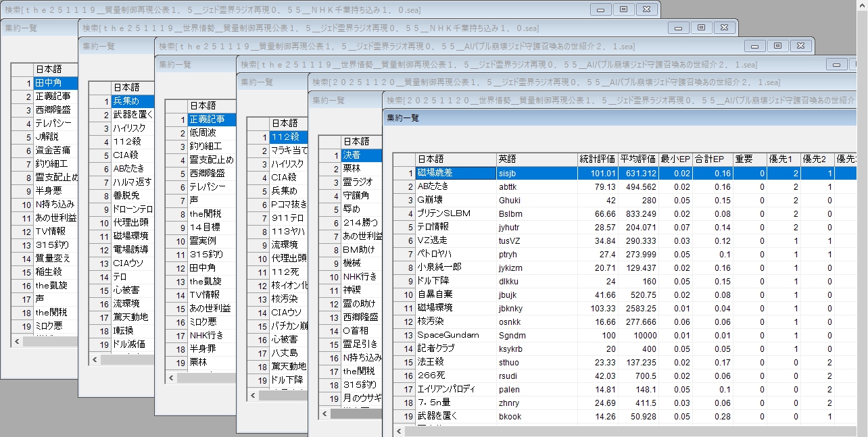Close the backmost search window
The height and width of the screenshot is (437, 868).
[646, 9]
